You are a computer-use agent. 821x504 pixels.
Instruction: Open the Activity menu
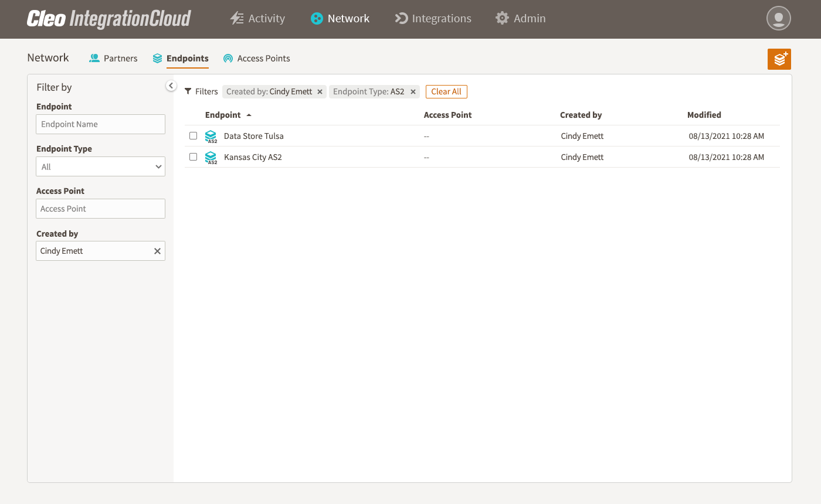click(257, 19)
